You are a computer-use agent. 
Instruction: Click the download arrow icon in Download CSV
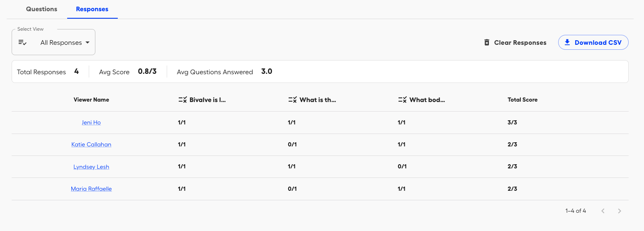(x=567, y=42)
